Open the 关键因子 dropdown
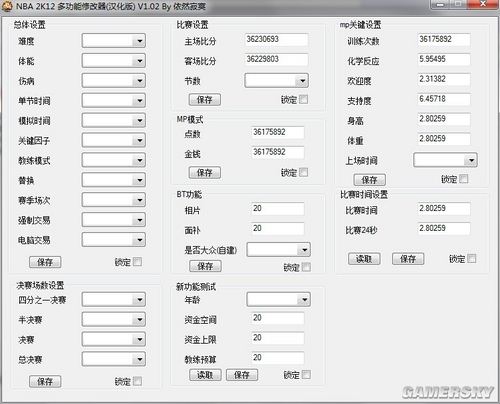The height and width of the screenshot is (404, 500). pyautogui.click(x=114, y=140)
